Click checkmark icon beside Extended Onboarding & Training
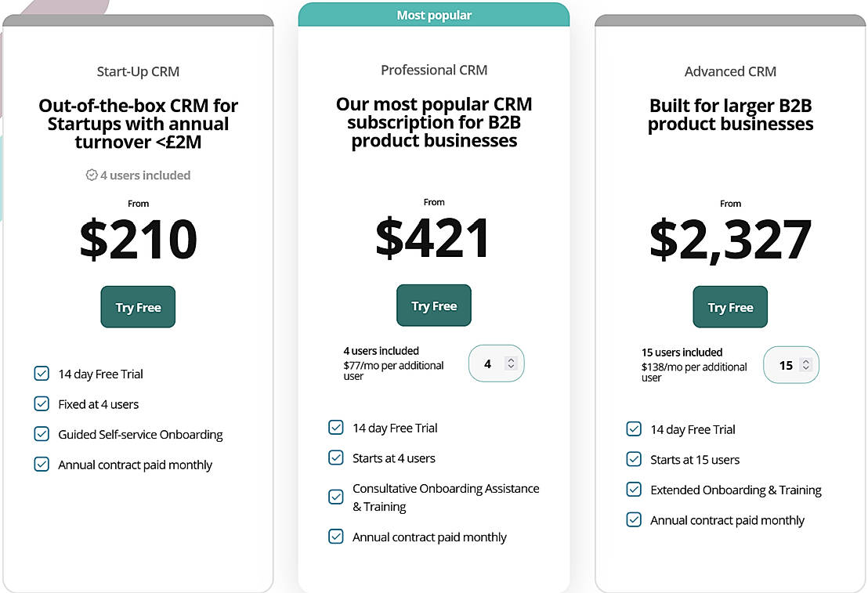The image size is (868, 593). [x=634, y=490]
